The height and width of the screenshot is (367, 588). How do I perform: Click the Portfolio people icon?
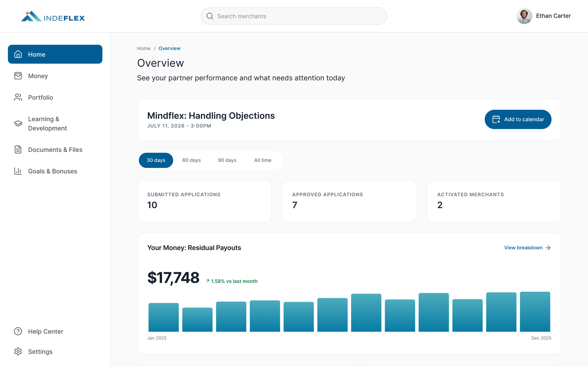pos(18,97)
